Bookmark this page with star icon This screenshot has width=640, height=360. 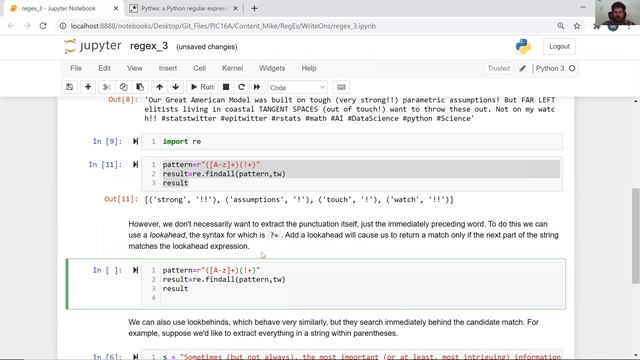tap(577, 26)
